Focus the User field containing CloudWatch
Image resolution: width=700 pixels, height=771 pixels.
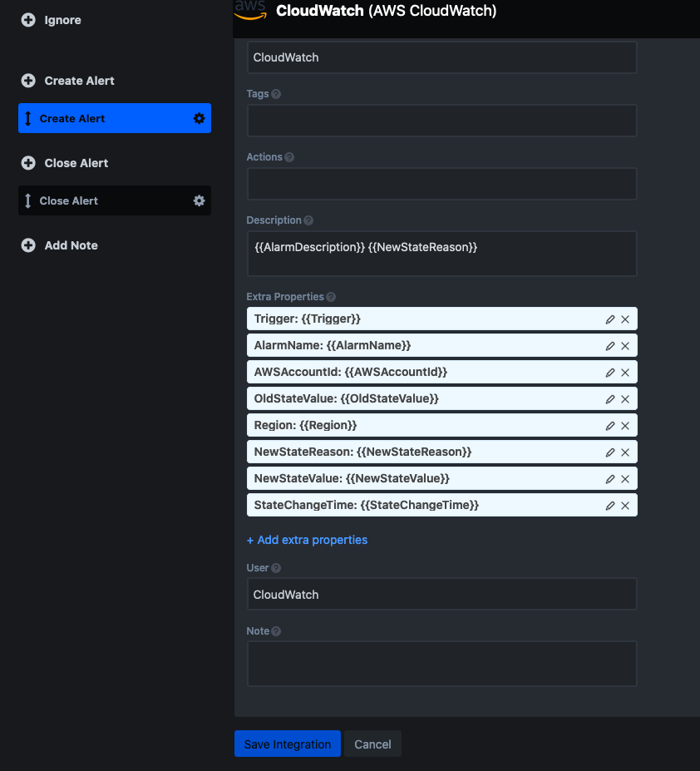pos(442,594)
